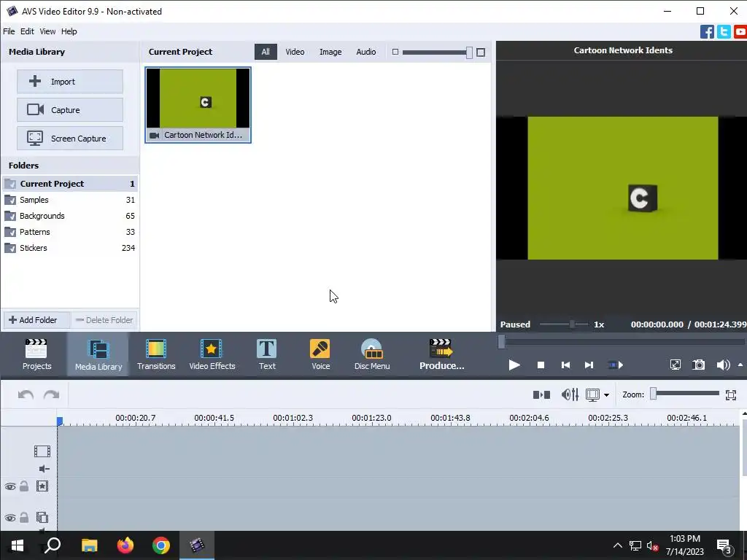Go to the previous frame

[565, 365]
